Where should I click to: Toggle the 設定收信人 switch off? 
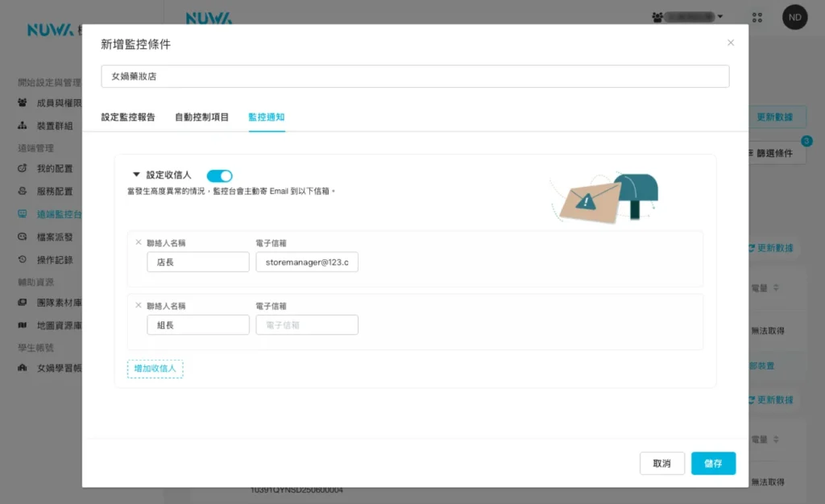point(219,176)
